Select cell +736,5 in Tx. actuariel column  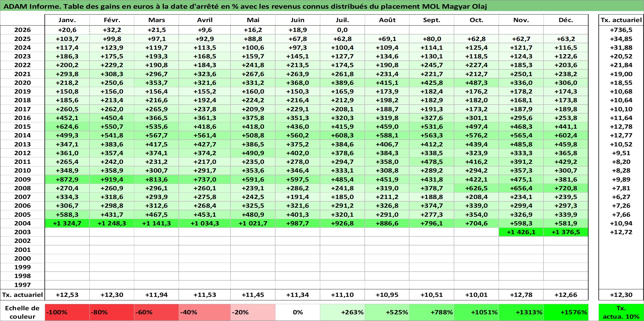(x=621, y=30)
